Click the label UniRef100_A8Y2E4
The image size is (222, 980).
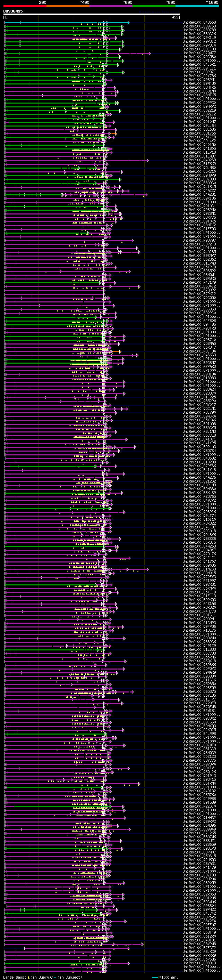pos(199,921)
